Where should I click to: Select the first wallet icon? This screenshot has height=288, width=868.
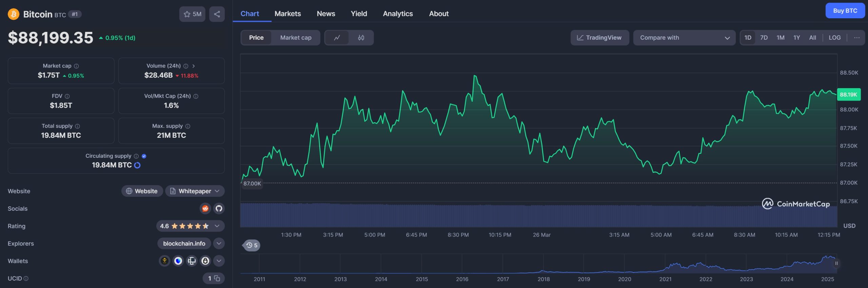point(164,261)
